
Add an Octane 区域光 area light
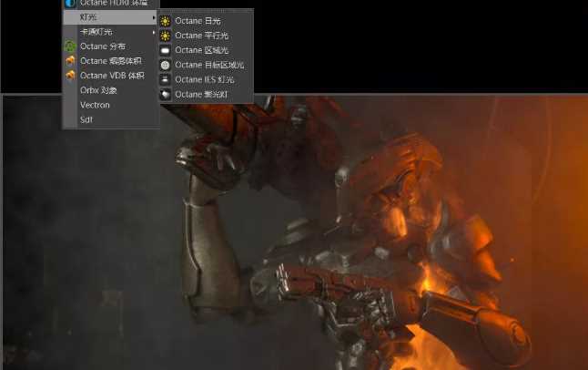(x=206, y=50)
